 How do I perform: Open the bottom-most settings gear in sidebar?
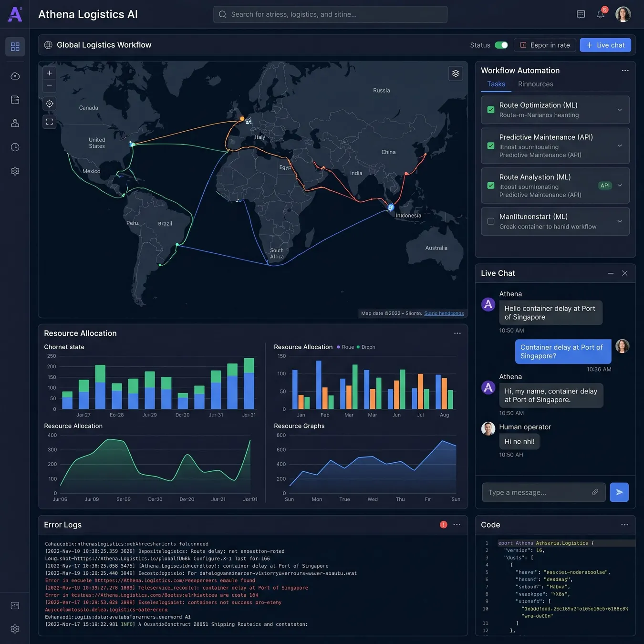(15, 629)
